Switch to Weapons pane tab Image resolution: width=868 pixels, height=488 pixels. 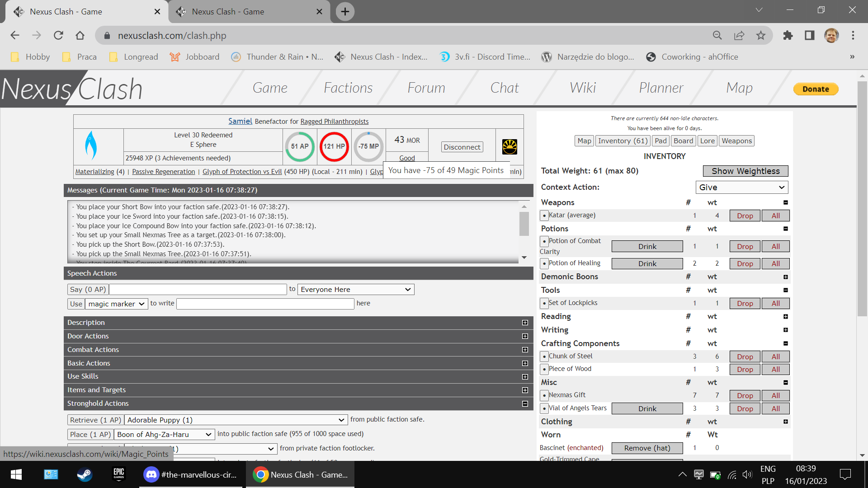coord(736,141)
